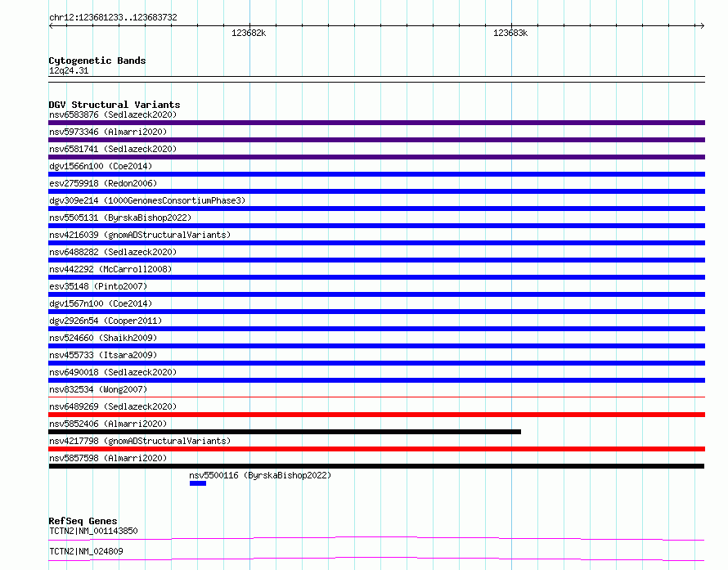Click the blue bar under nsv4216039
This screenshot has width=728, height=570.
pyautogui.click(x=376, y=243)
